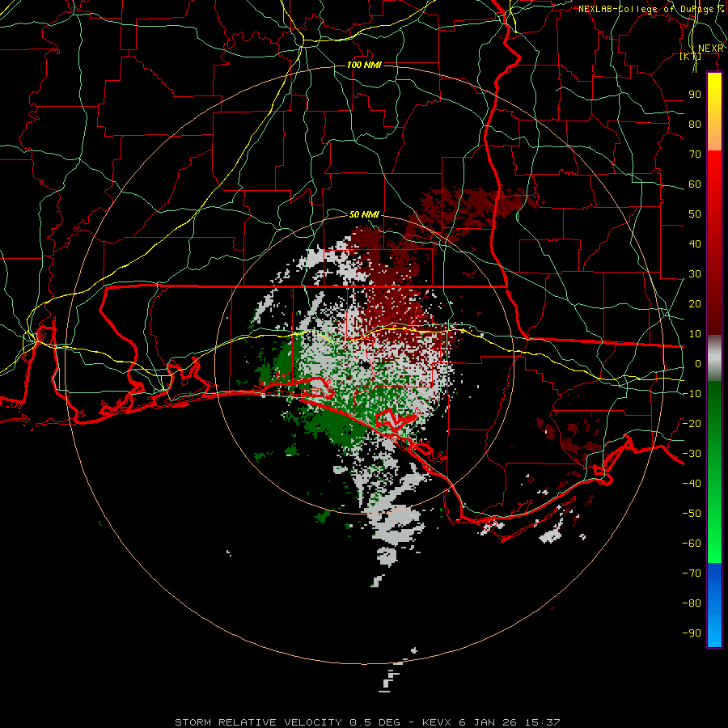Click the positive "10" scale label

click(x=695, y=334)
